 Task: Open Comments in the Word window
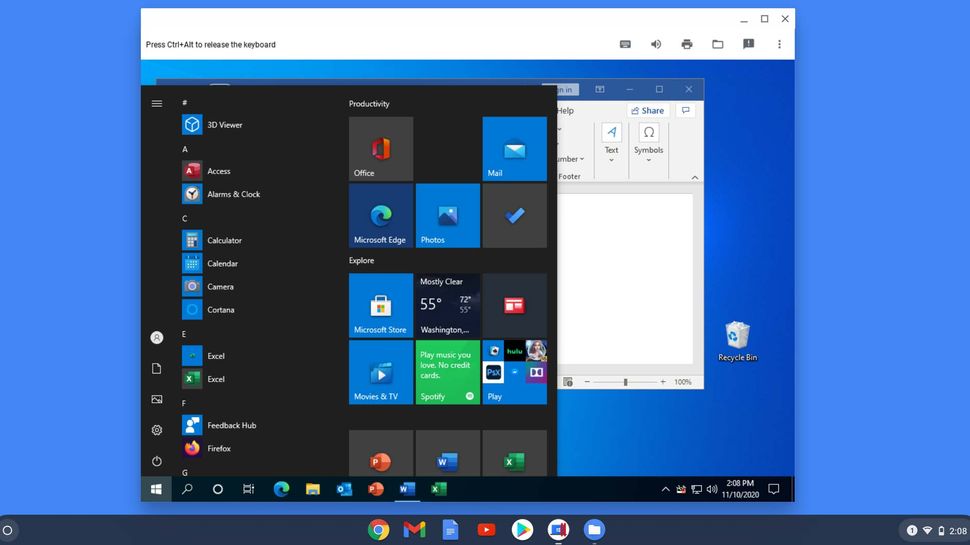(685, 111)
